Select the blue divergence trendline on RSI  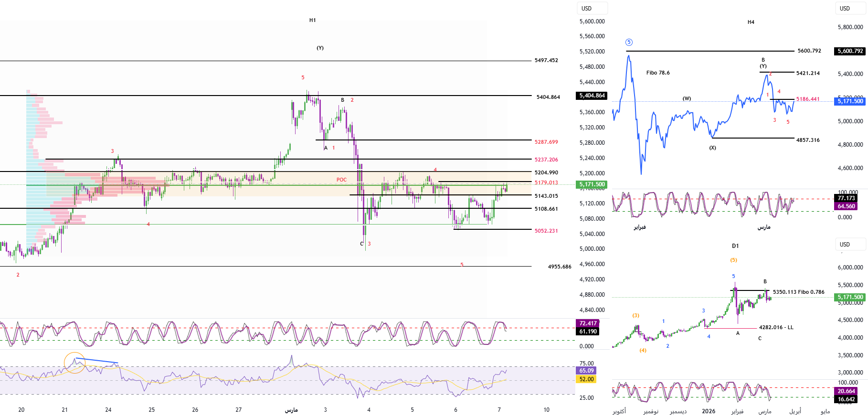coord(96,360)
